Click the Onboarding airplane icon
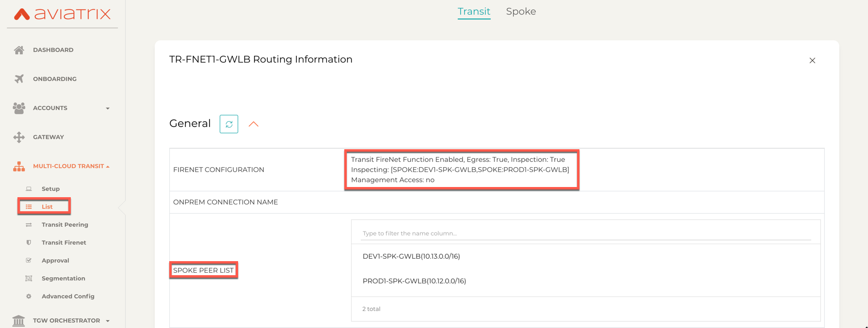This screenshot has width=868, height=328. 19,79
